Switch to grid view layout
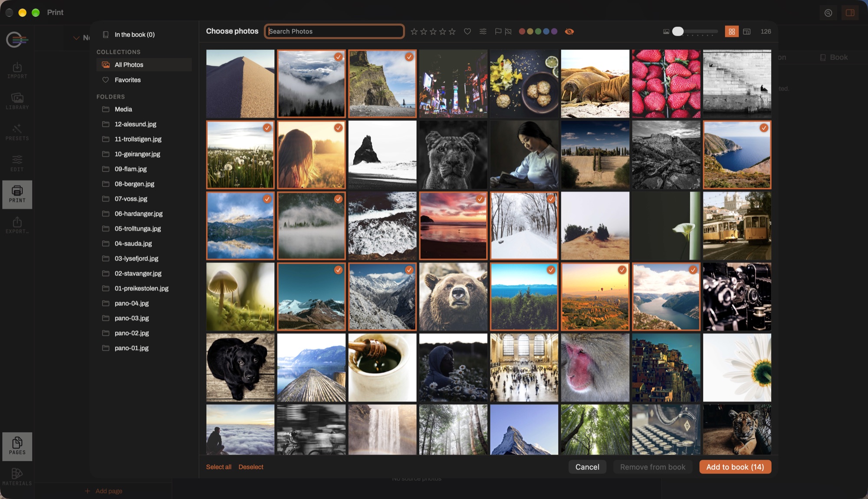This screenshot has height=499, width=868. 732,31
